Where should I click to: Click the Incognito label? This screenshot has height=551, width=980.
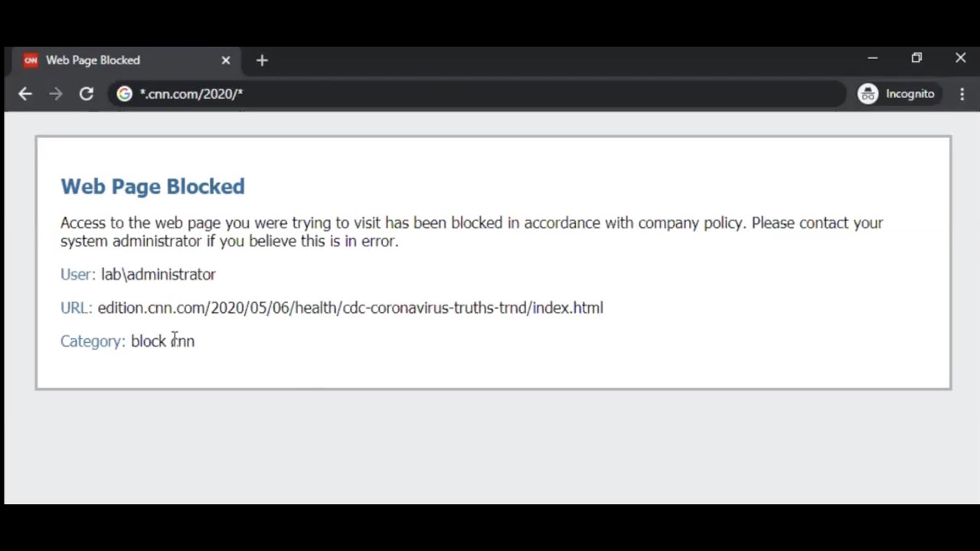[910, 94]
